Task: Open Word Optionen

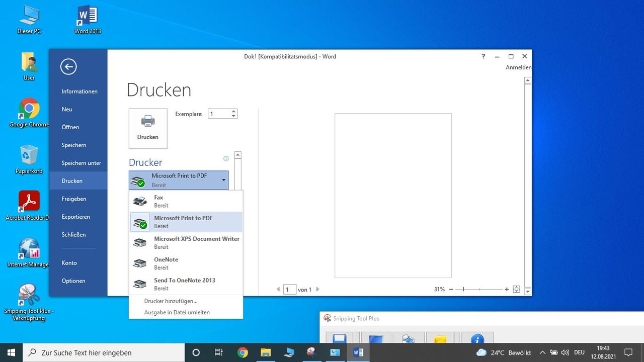Action: [x=73, y=281]
